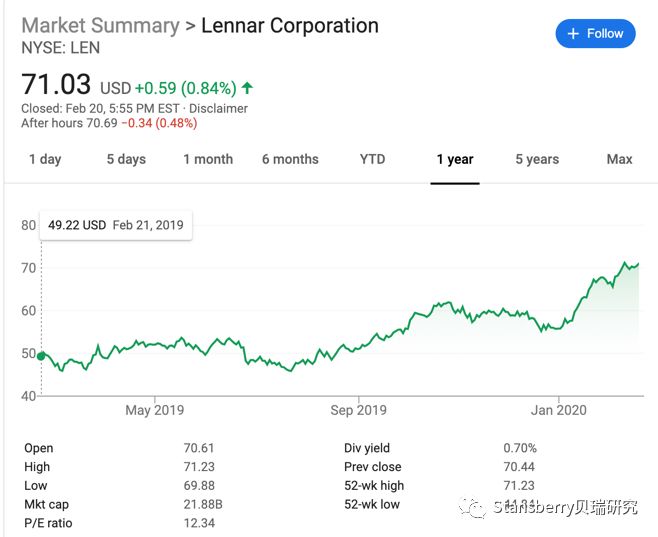This screenshot has height=537, width=658.
Task: Click the Jan 2020 axis label
Action: tap(558, 410)
